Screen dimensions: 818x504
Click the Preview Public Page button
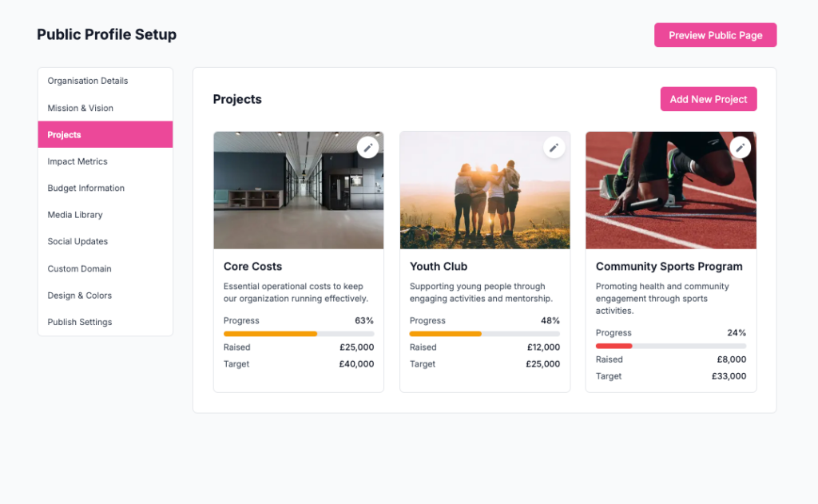(x=715, y=35)
